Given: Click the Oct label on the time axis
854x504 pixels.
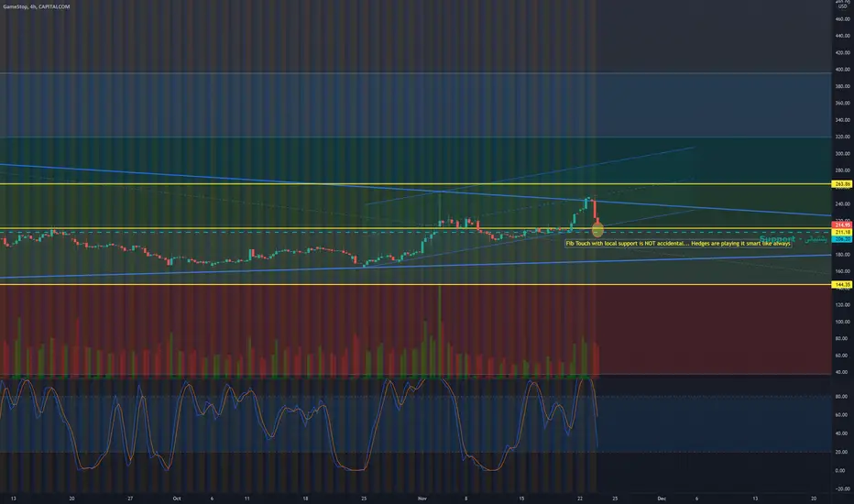Looking at the screenshot, I should pyautogui.click(x=177, y=499).
